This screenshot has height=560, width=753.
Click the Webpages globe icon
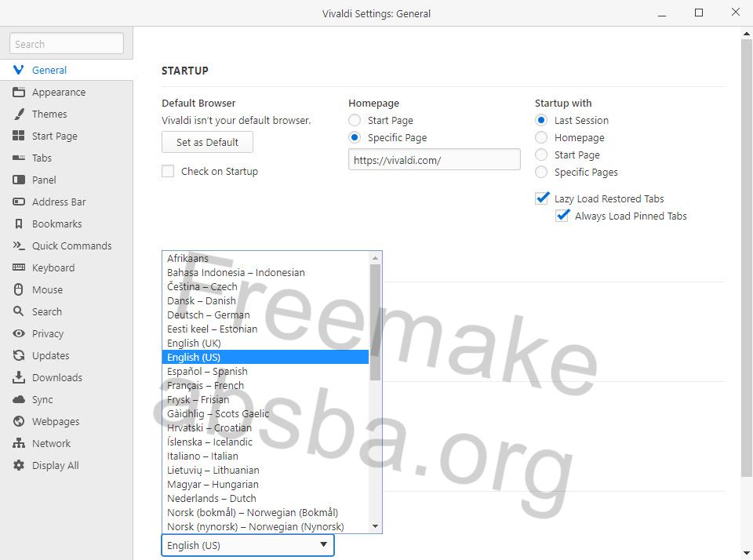point(18,421)
